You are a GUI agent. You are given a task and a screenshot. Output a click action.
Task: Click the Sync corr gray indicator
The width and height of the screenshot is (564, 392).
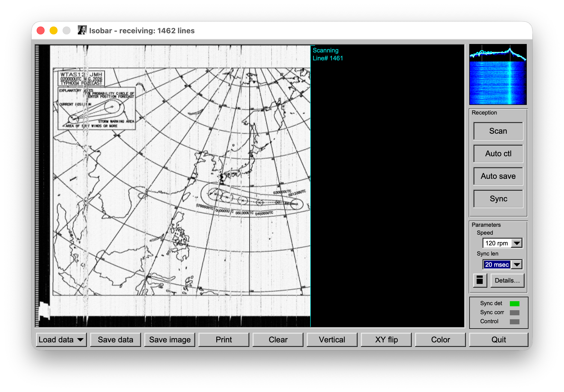click(x=514, y=312)
